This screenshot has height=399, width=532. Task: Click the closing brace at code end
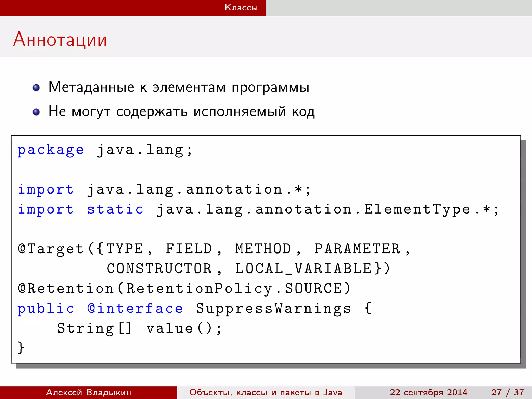pyautogui.click(x=21, y=348)
